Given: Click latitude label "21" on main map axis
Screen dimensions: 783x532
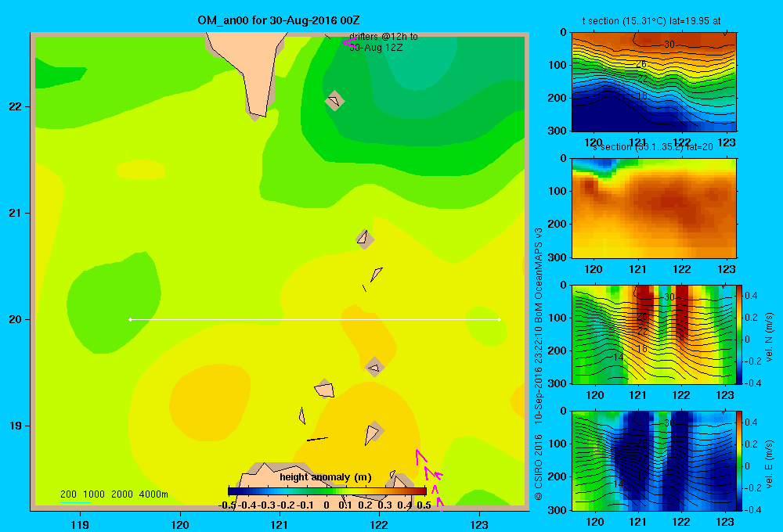Looking at the screenshot, I should click(15, 213).
